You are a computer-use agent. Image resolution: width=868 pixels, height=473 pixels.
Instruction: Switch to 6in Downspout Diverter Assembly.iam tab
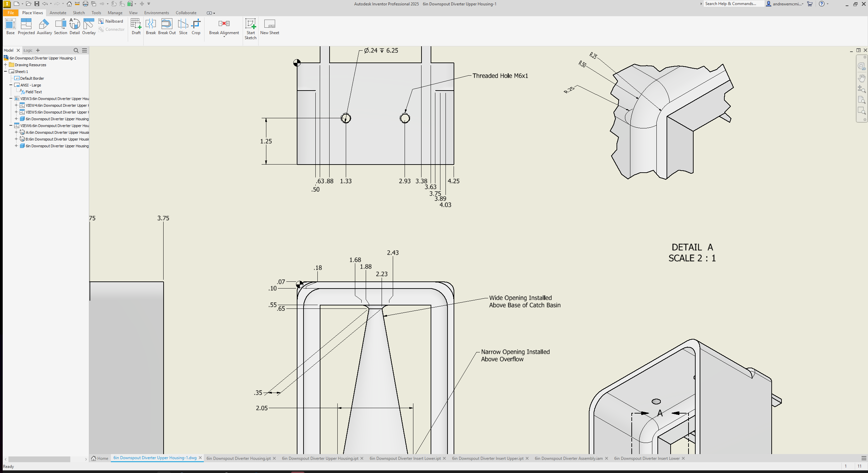click(569, 458)
